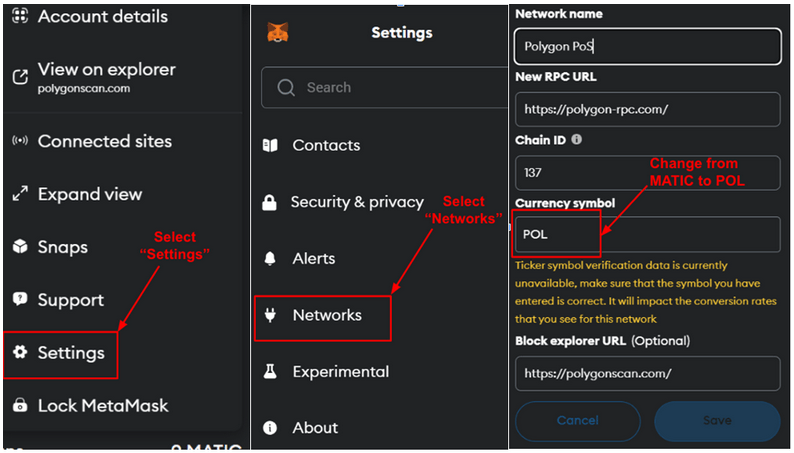Open the About settings section
This screenshot has height=453, width=794.
pos(315,428)
